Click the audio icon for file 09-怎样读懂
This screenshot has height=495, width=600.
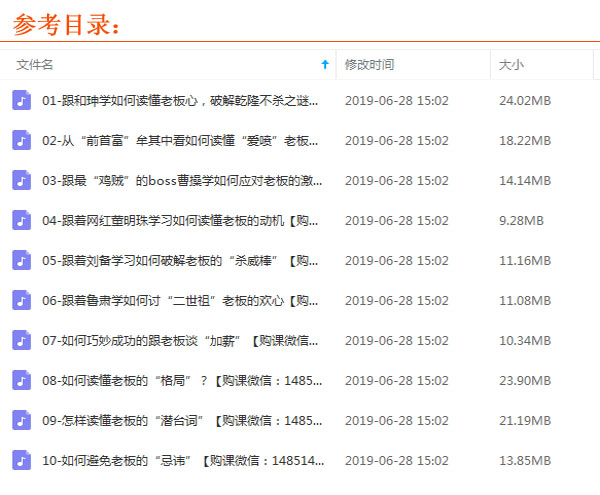21,420
